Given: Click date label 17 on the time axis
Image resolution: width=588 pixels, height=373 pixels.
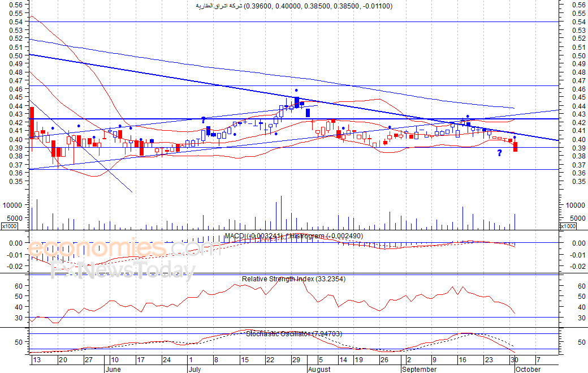Looking at the screenshot, I should pyautogui.click(x=140, y=360).
